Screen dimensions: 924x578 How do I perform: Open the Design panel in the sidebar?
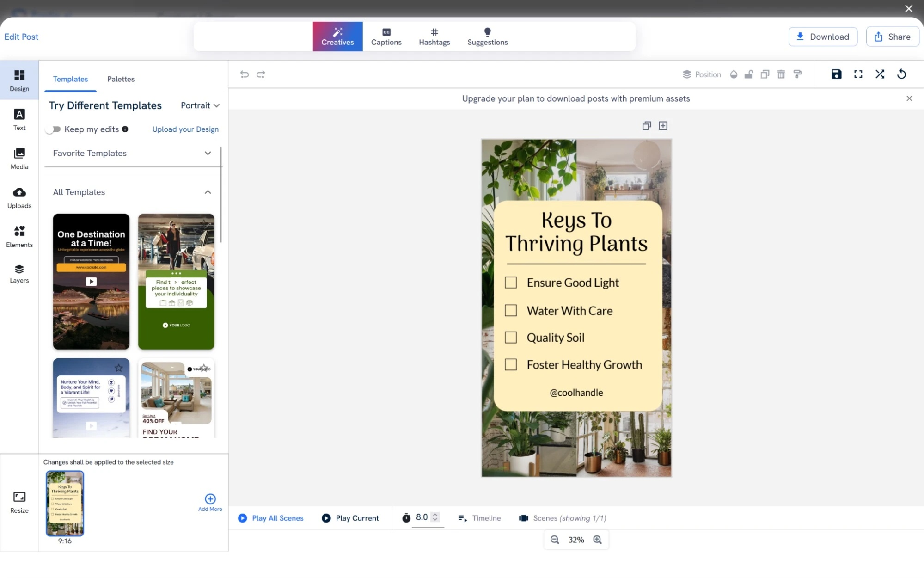[x=19, y=80]
